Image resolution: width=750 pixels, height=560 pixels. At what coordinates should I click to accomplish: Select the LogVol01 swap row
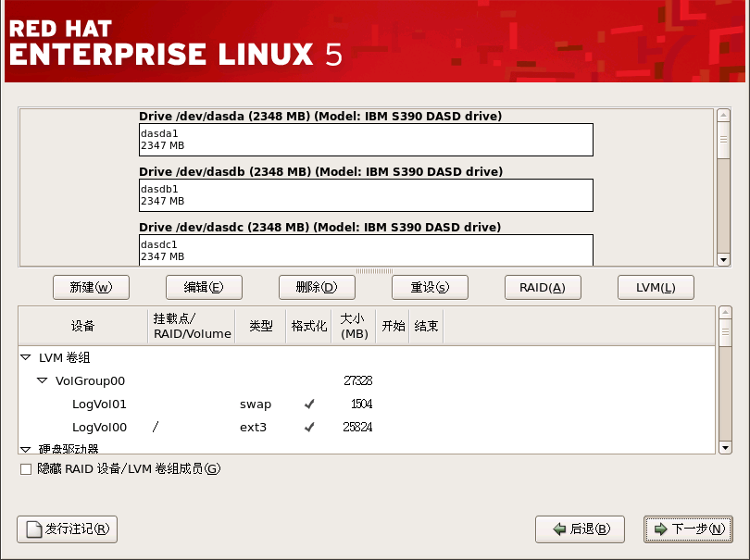tap(367, 404)
